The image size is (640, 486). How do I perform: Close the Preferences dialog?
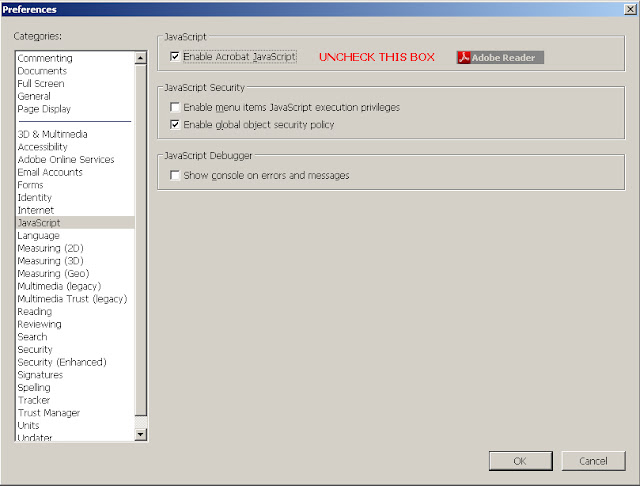pos(630,9)
